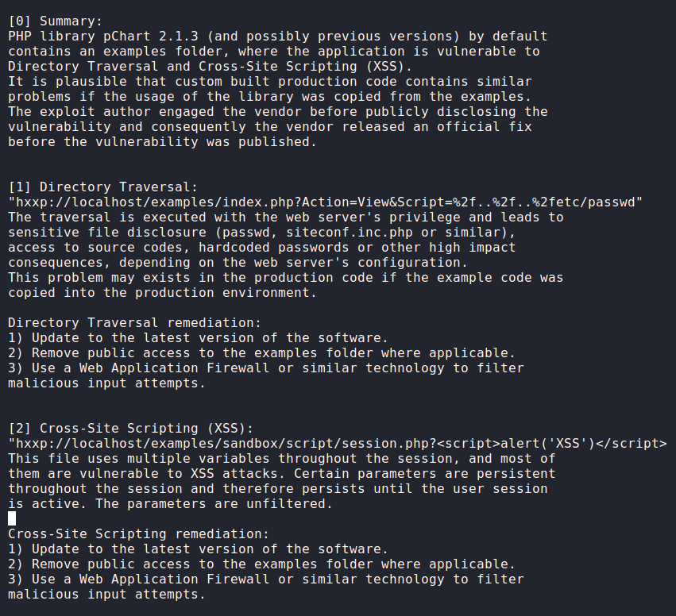This screenshot has height=616, width=676.
Task: Click the first "1) Update to the latest version" line
Action: 198,337
